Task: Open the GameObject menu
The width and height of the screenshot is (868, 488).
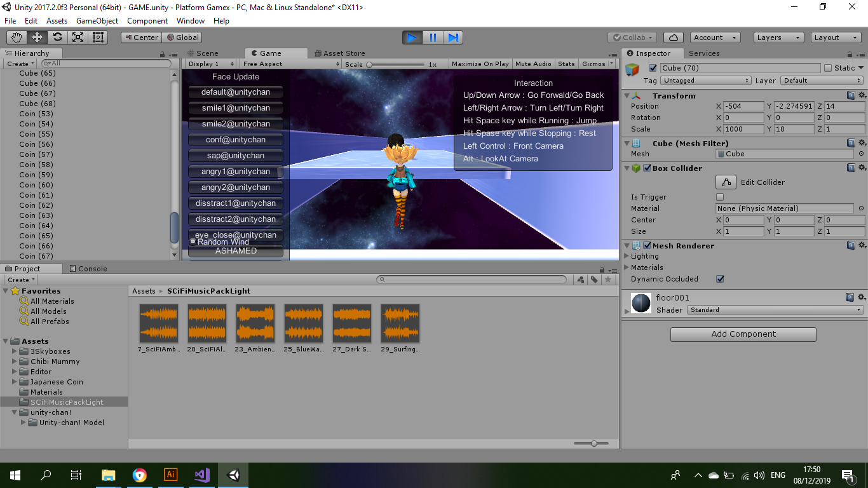Action: tap(97, 20)
